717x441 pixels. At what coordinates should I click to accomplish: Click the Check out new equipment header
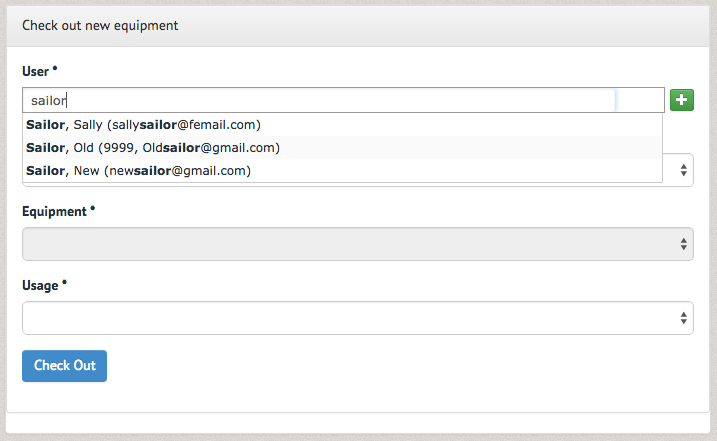[100, 26]
